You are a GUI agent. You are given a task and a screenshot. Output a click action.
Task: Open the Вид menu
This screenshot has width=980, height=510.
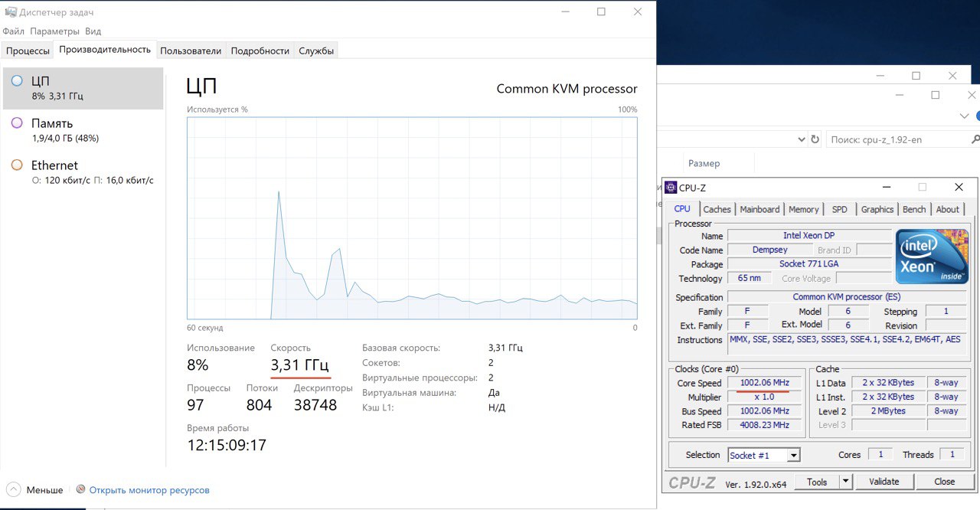click(93, 31)
